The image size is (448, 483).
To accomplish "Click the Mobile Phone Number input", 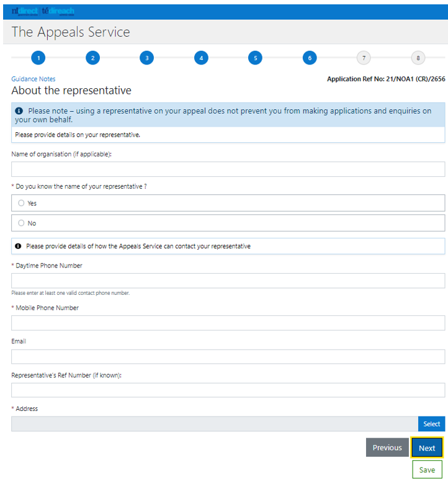I will (x=228, y=323).
